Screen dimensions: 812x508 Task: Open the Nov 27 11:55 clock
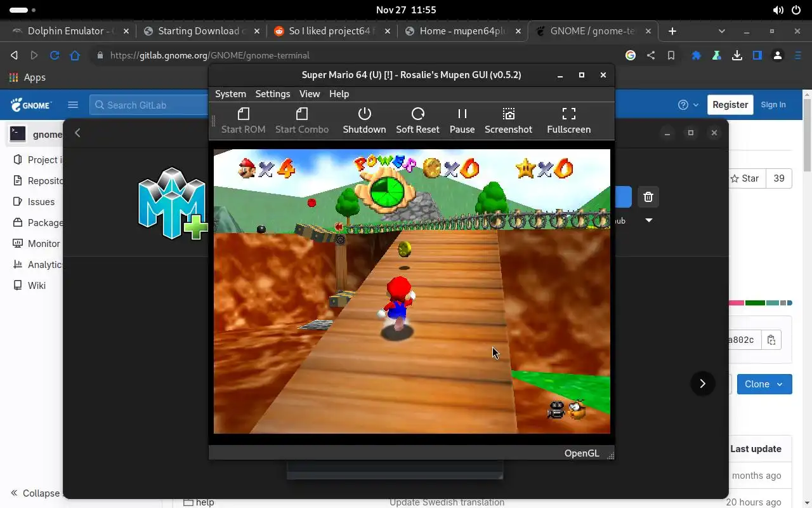pyautogui.click(x=406, y=10)
